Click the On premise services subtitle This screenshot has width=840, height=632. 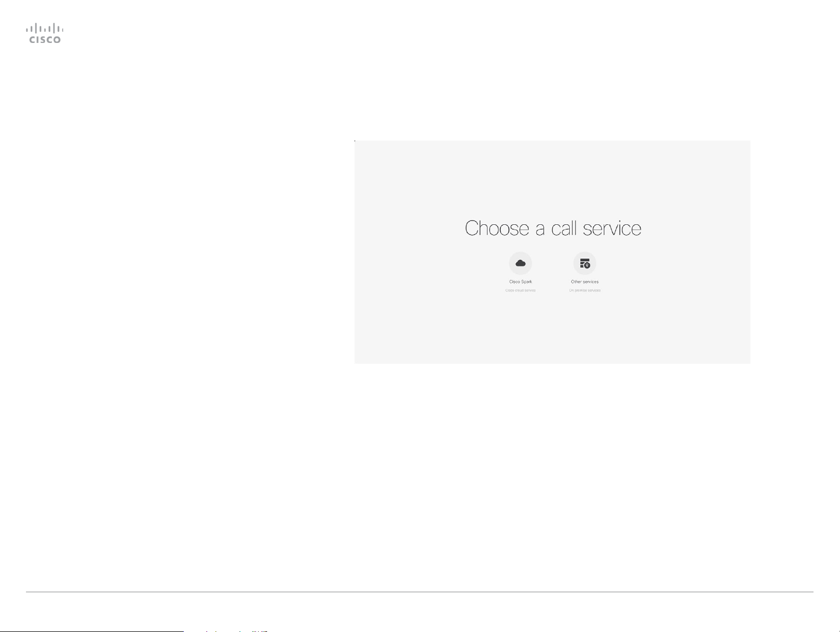(585, 291)
